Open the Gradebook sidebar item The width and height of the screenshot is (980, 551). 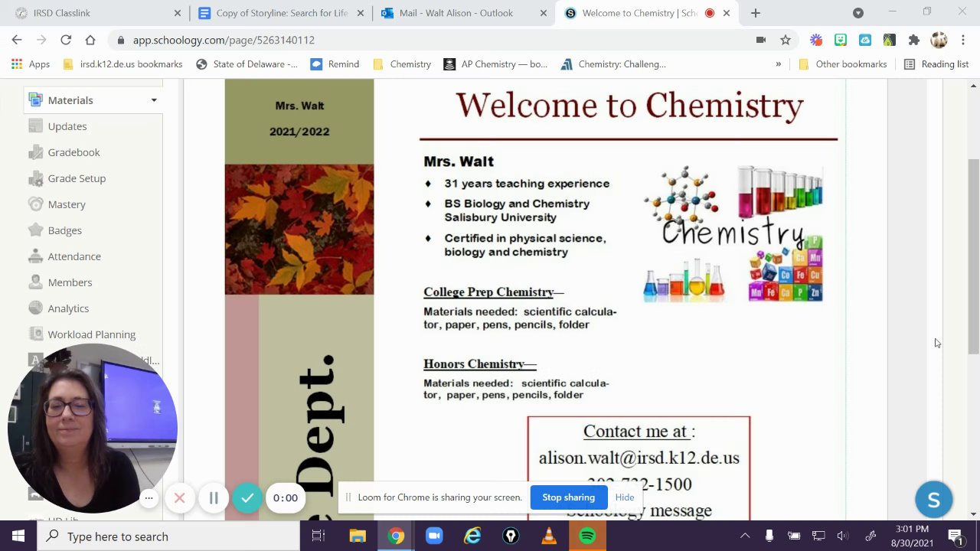(73, 152)
